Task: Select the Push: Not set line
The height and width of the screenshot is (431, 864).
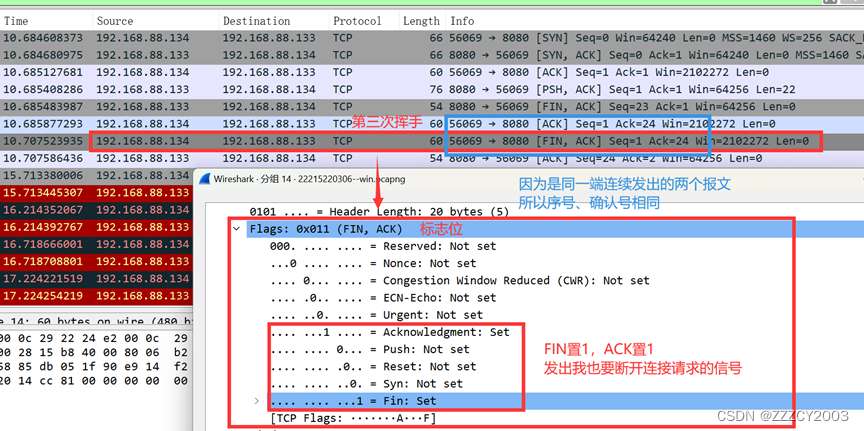Action: [370, 349]
